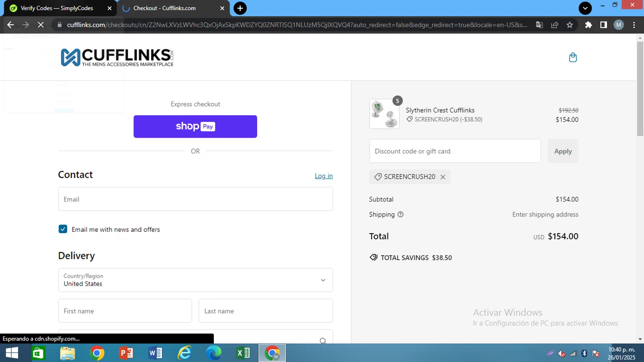644x362 pixels.
Task: Click the First name field
Action: point(125,311)
